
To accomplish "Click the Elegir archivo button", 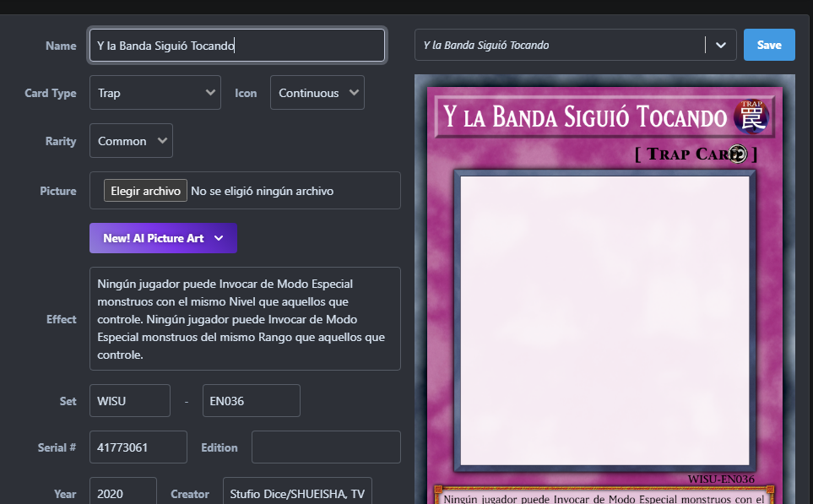I will [145, 191].
